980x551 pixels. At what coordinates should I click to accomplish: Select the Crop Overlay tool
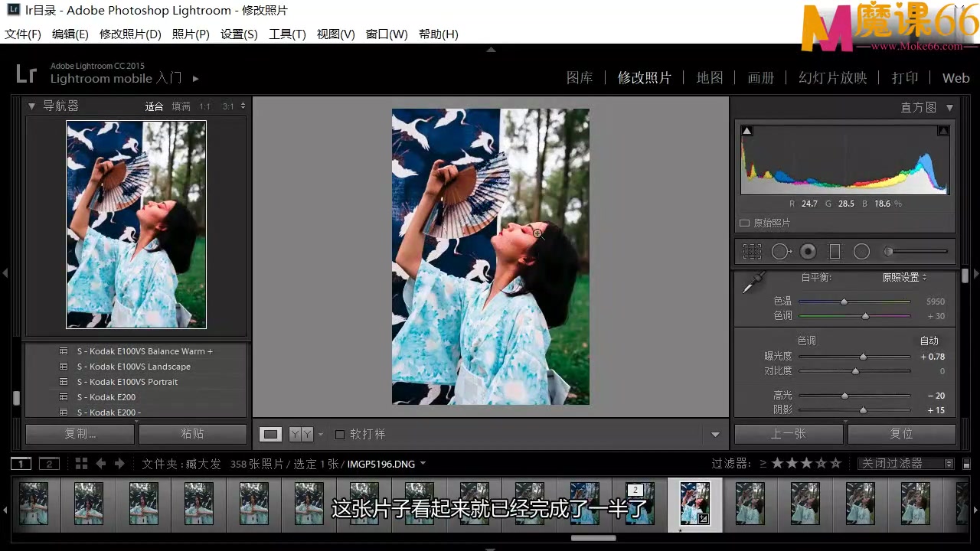[x=752, y=251]
